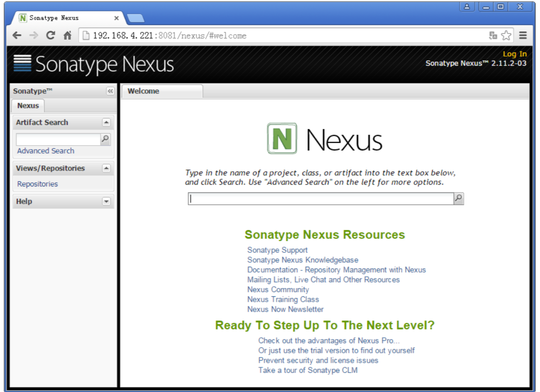540x392 pixels.
Task: Open the Nexus Training Class link
Action: pyautogui.click(x=283, y=299)
